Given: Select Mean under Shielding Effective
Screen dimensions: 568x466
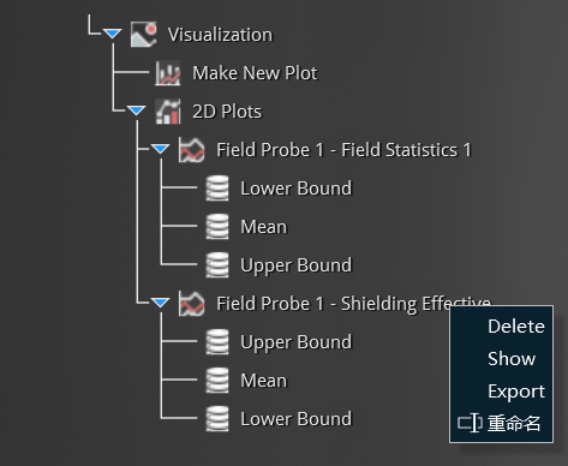Looking at the screenshot, I should pos(263,380).
